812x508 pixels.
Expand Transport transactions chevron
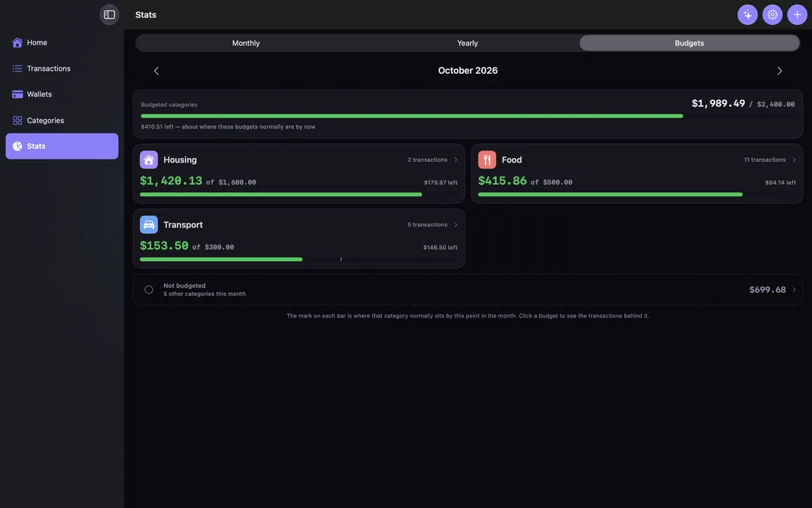click(456, 224)
